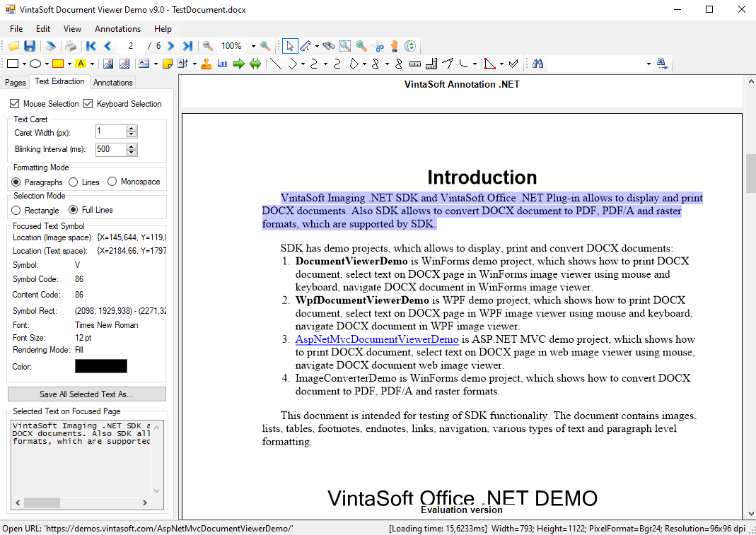Click the current page number field
This screenshot has height=535, width=756.
coord(131,46)
